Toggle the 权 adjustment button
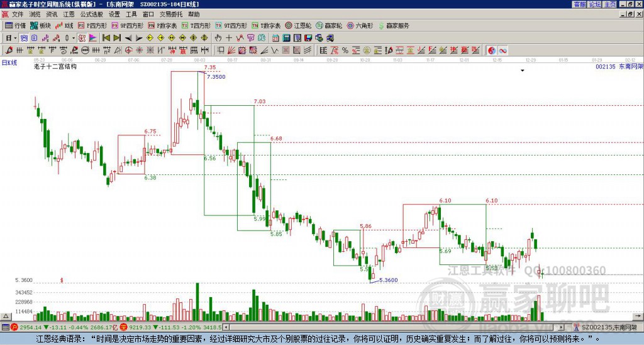Viewport: 644px width, 345px height. pos(82,38)
